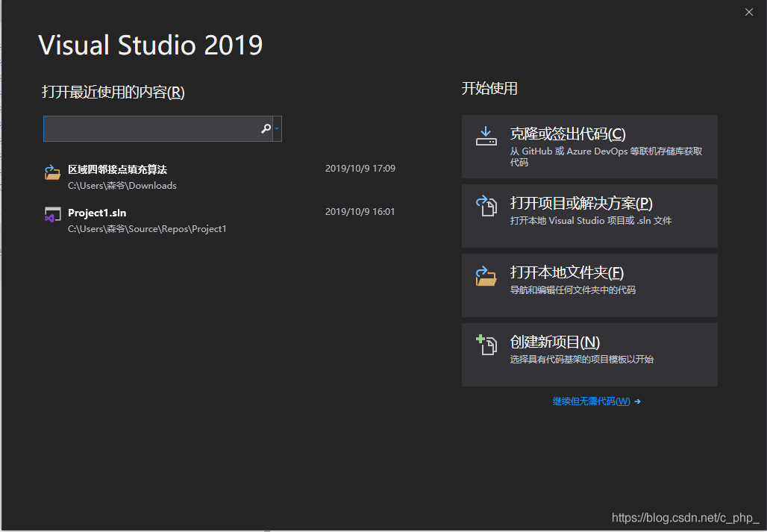767x532 pixels.
Task: Follow the 继续但无需代码(W) link
Action: pyautogui.click(x=591, y=401)
